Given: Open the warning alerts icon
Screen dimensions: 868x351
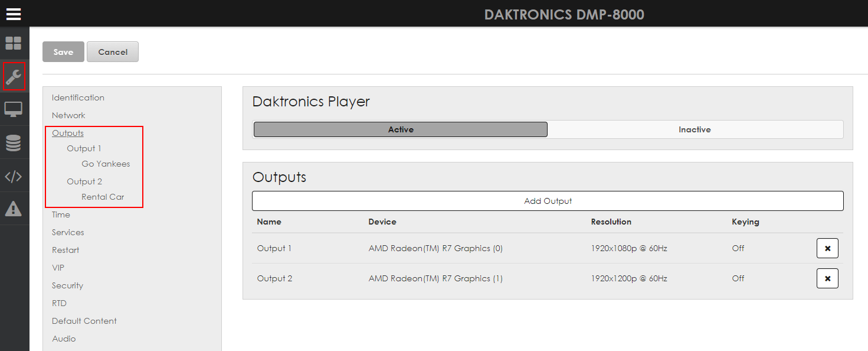Looking at the screenshot, I should 14,209.
